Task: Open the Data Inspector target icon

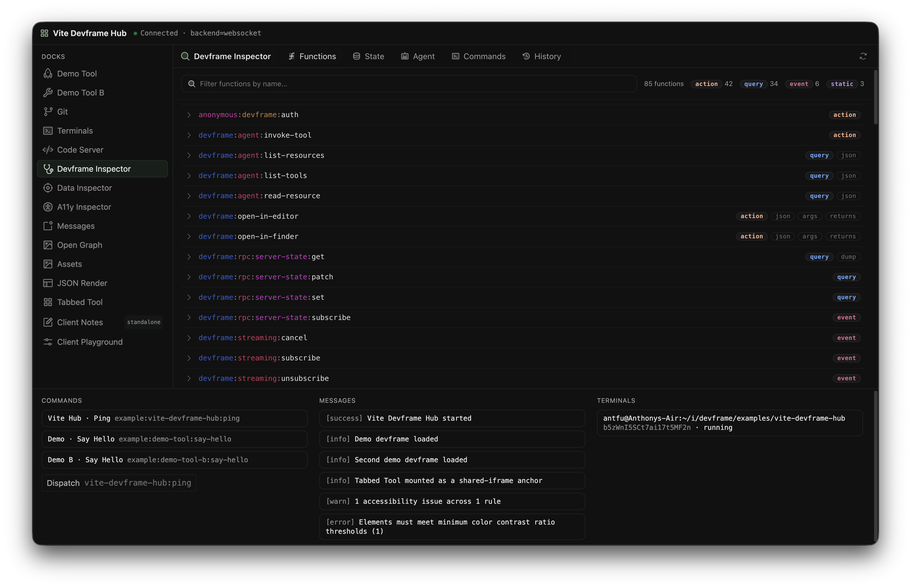Action: [48, 188]
